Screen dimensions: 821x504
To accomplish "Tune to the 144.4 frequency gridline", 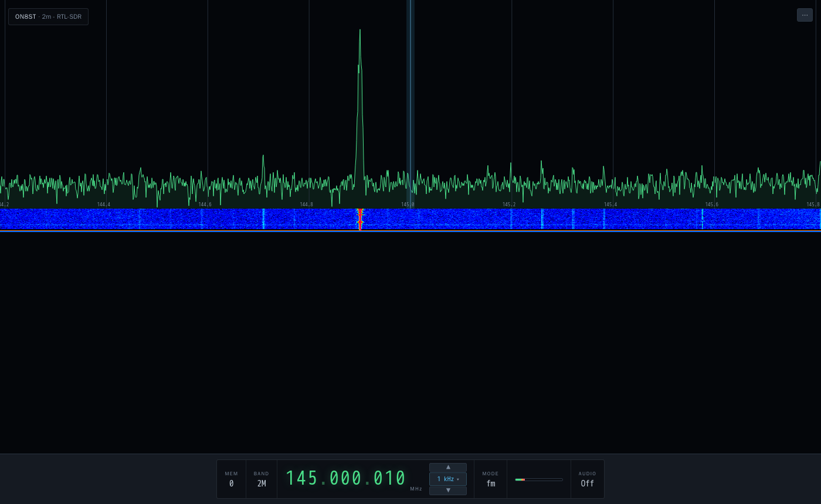I will (106, 104).
